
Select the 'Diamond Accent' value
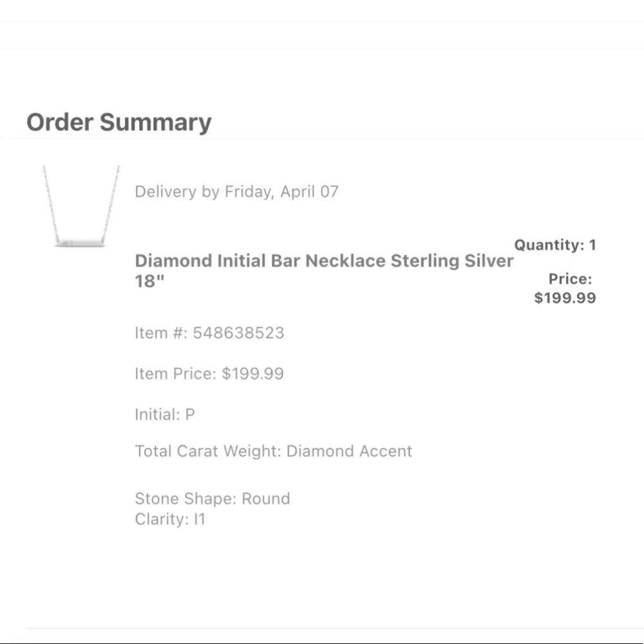(349, 451)
